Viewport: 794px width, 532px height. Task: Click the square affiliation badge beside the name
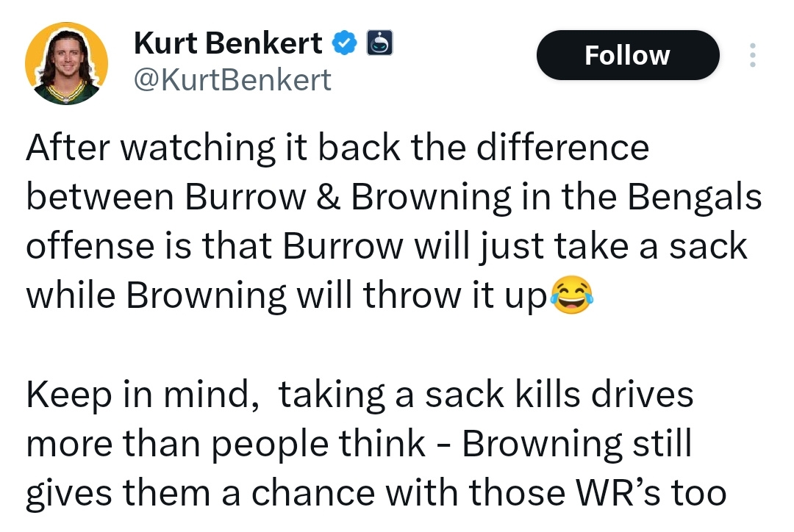click(x=379, y=44)
